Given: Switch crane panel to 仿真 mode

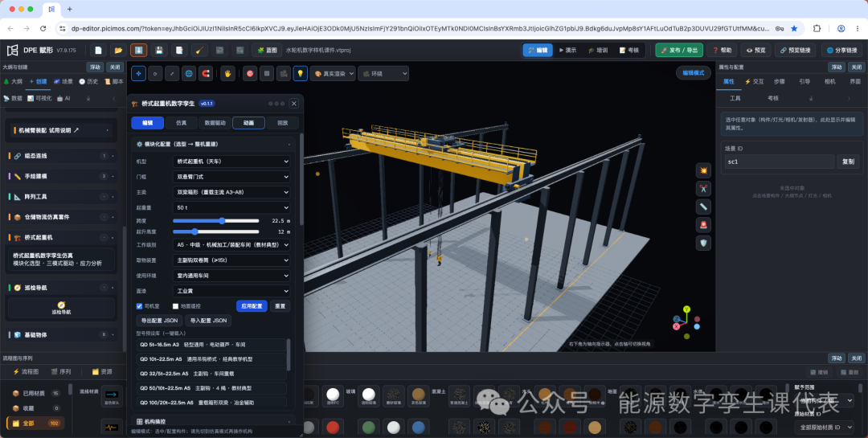Looking at the screenshot, I should (181, 123).
